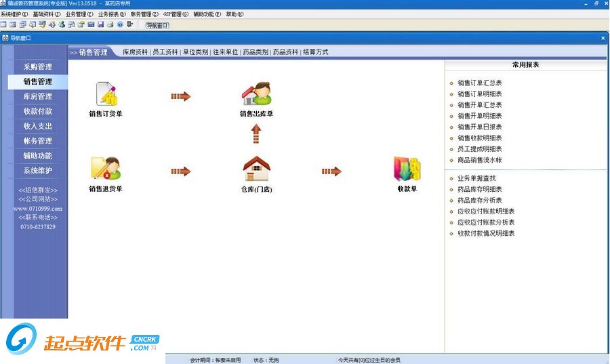
Task: Click the <<公司网站>> sidebar link
Action: 38,199
